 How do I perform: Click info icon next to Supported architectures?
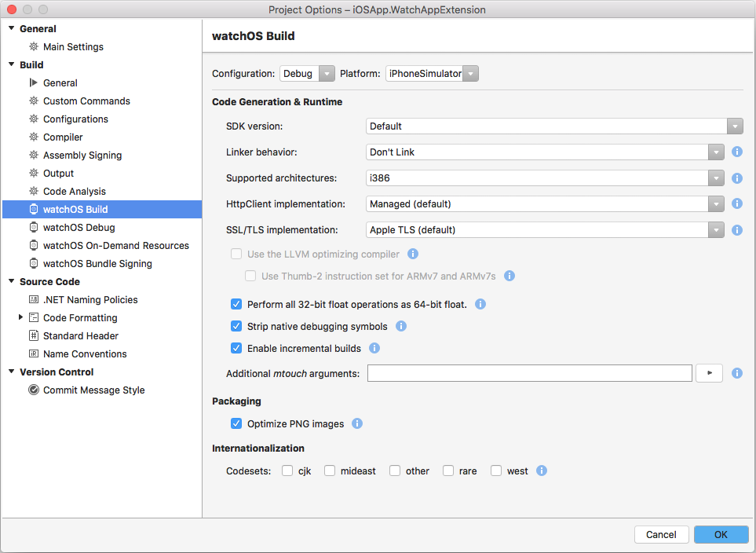737,178
